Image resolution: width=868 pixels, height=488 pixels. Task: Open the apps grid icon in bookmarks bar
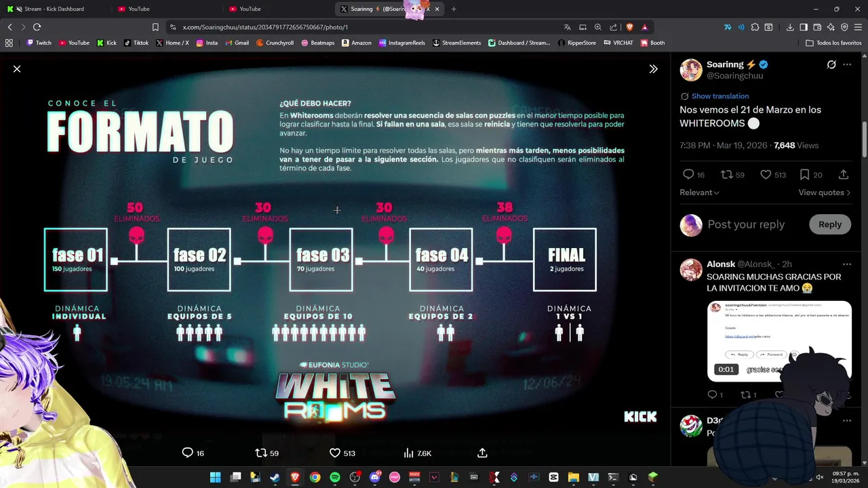click(9, 43)
